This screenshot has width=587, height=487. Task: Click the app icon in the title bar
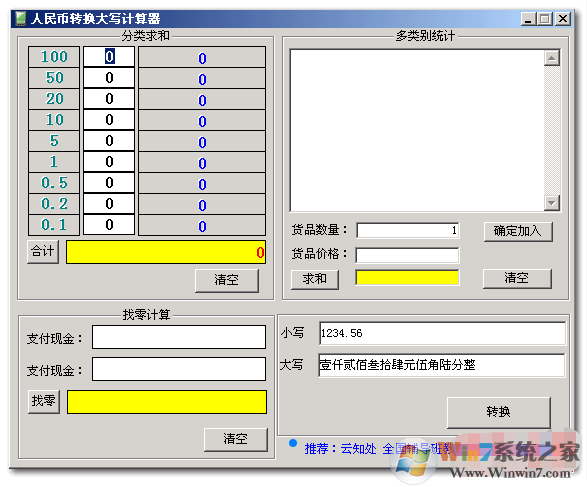[x=21, y=18]
